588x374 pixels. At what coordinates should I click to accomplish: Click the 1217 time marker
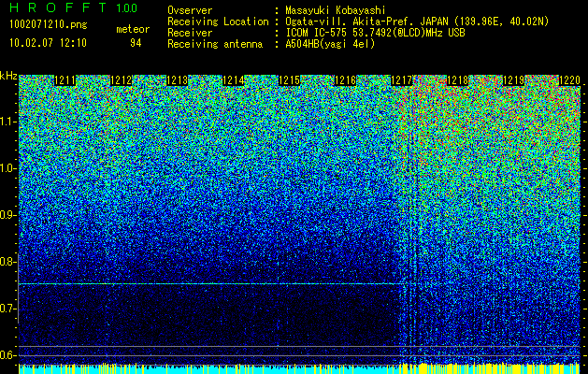tap(402, 80)
